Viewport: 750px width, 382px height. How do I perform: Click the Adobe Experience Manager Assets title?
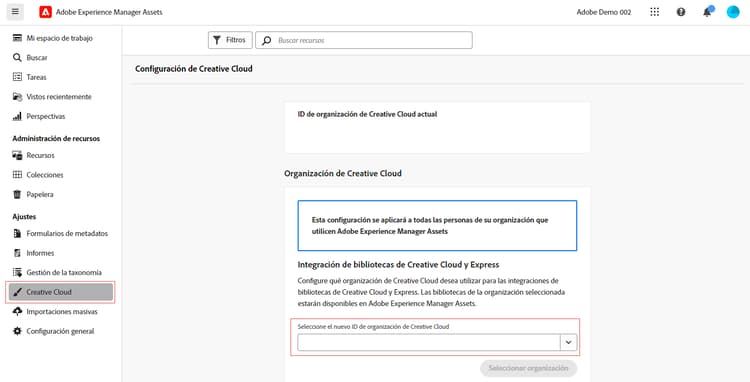tap(109, 12)
